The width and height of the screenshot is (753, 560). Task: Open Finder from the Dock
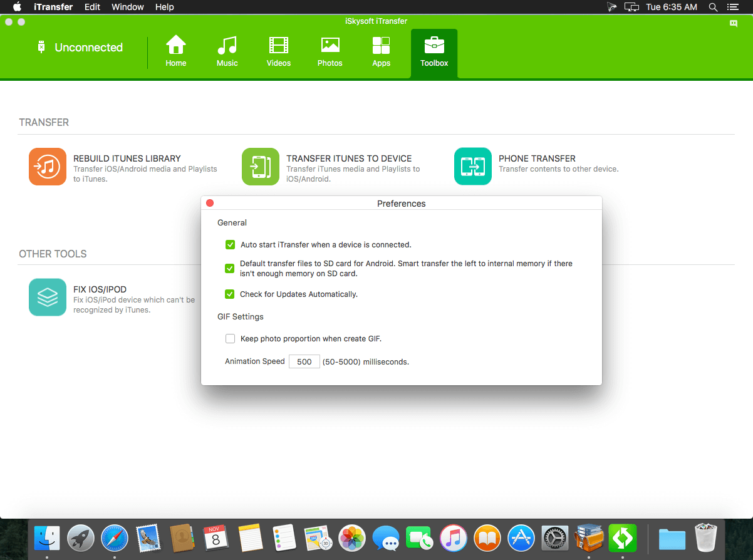(x=47, y=538)
